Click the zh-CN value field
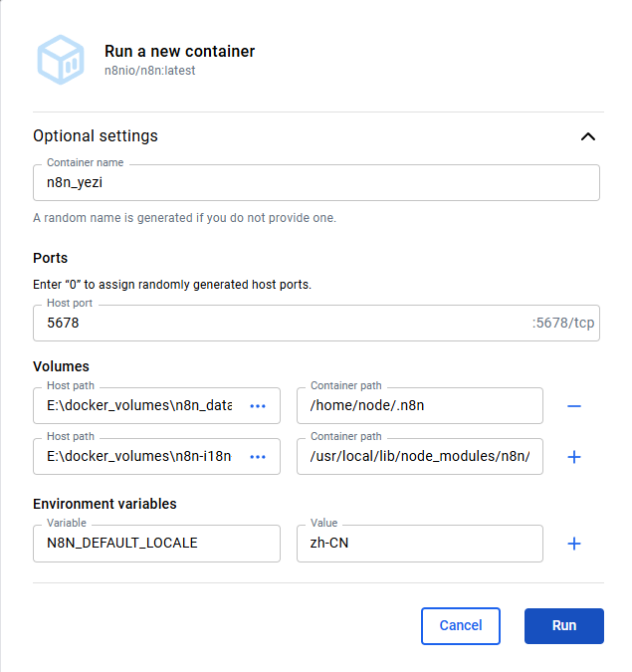 (x=419, y=544)
